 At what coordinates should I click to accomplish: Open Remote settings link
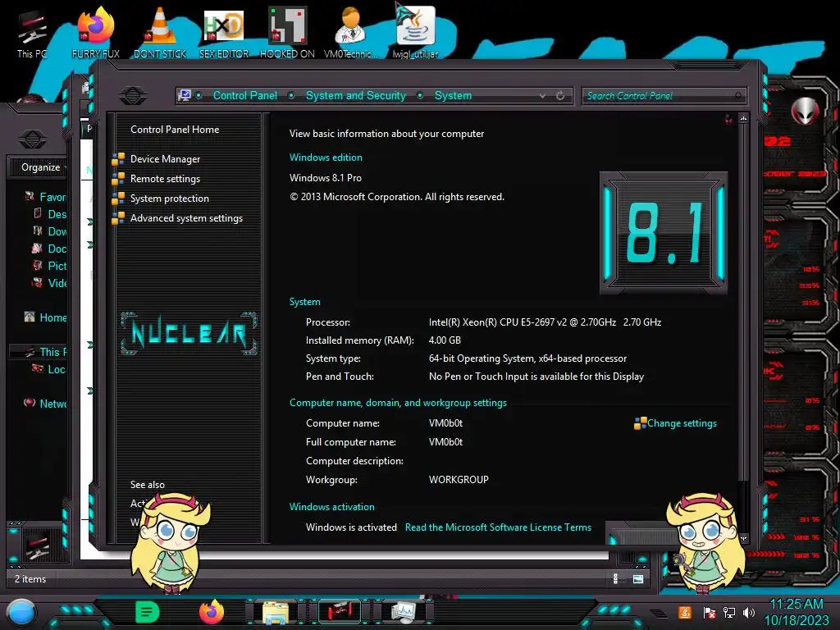coord(165,179)
